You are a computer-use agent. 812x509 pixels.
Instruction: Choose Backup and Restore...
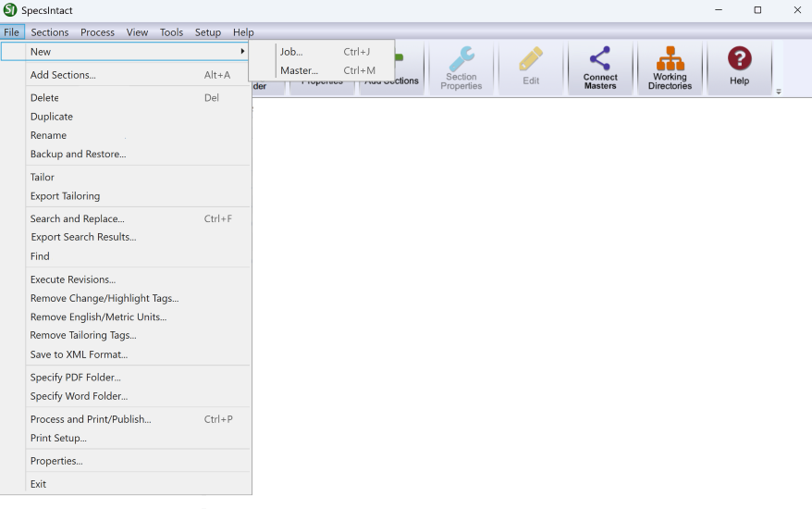[126, 154]
